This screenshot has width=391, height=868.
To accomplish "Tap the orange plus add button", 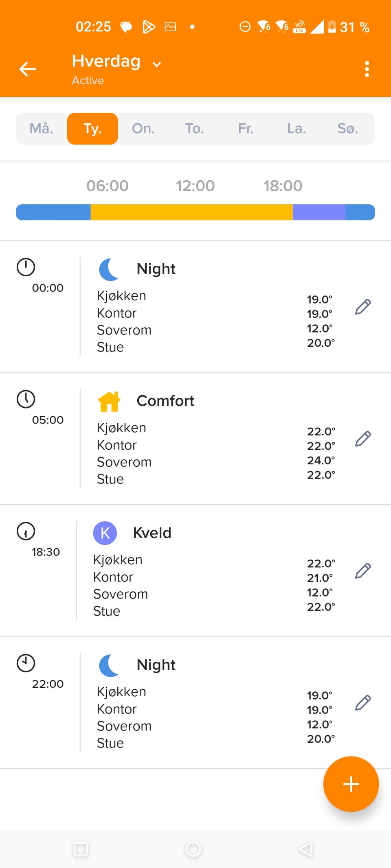I will point(351,784).
